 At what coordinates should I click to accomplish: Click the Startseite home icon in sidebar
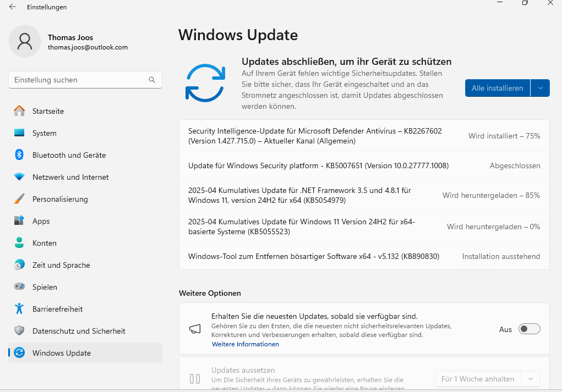19,111
